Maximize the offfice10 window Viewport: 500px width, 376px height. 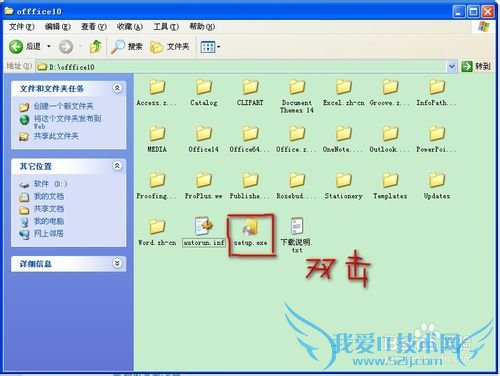(x=474, y=12)
